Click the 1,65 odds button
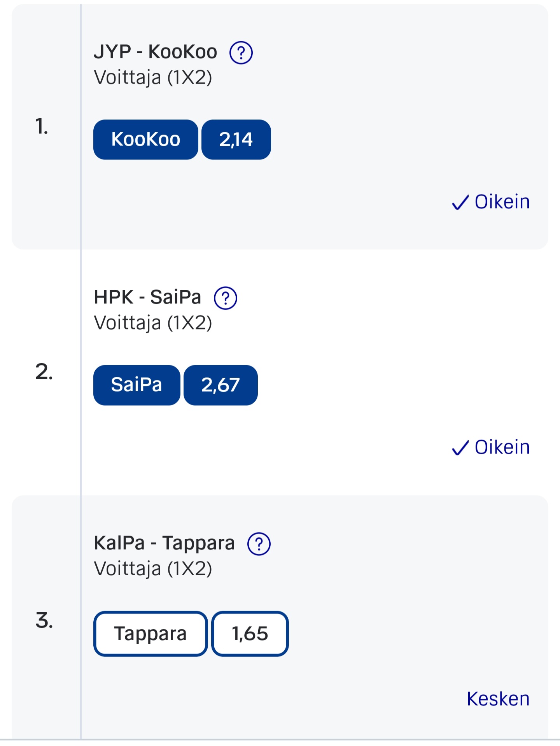560x746 pixels. point(250,634)
